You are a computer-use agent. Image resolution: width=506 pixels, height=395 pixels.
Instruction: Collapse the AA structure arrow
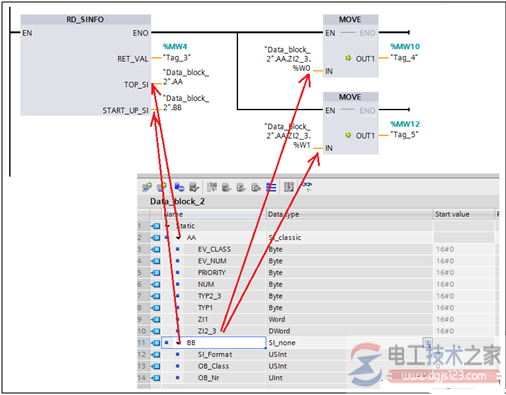click(179, 238)
